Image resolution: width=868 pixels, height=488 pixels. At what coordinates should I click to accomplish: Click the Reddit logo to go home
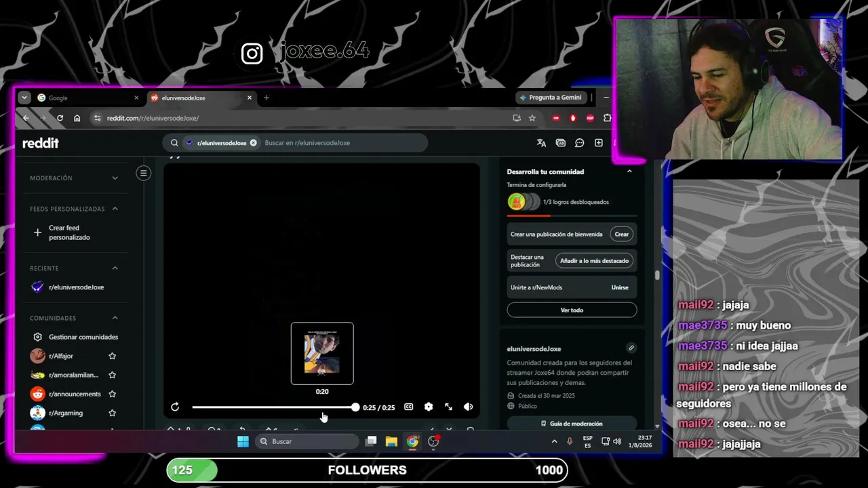(x=41, y=143)
